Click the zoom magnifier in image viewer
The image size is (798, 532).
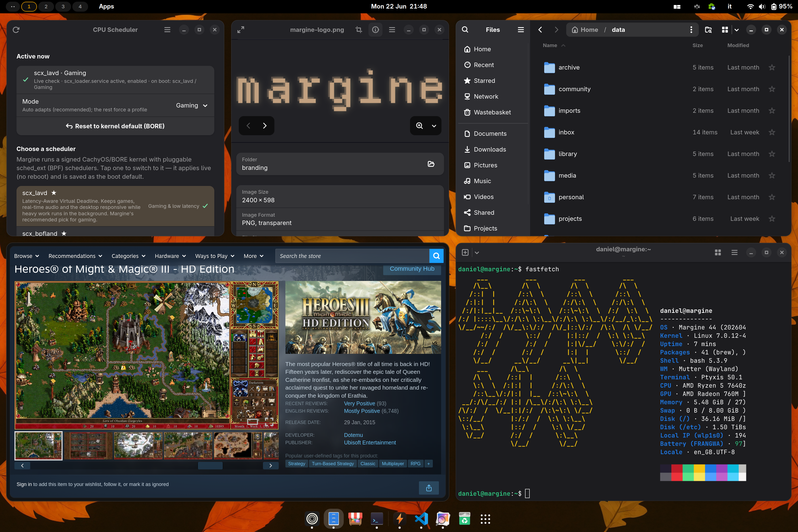point(419,126)
